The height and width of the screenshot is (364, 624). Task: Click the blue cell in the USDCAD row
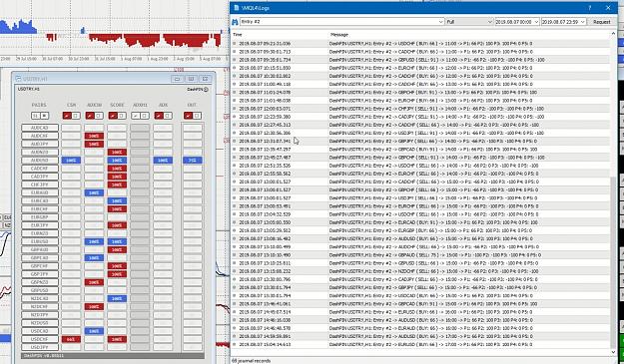(94, 331)
